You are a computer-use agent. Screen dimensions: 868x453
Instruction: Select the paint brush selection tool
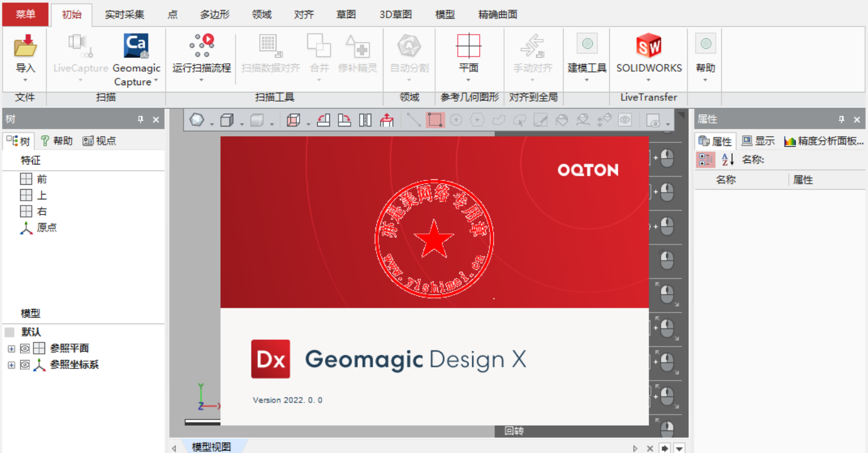click(541, 120)
